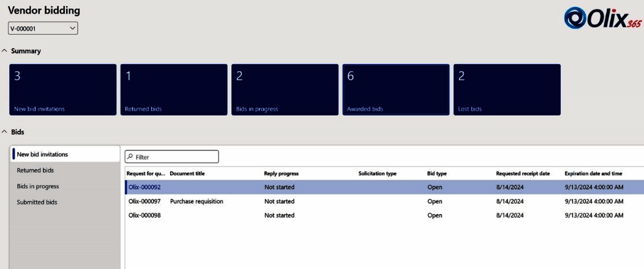Screen dimensions: 644x269
Task: Collapse the Bids section
Action: click(5, 131)
